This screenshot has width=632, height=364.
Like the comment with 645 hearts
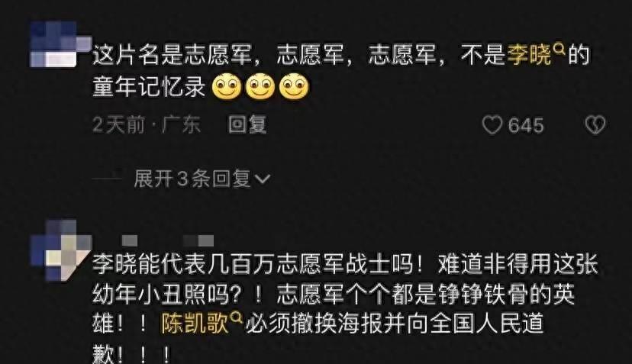click(492, 125)
